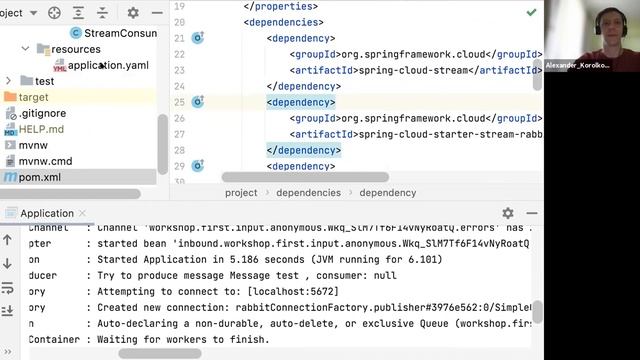640x360 pixels.
Task: Open HELP.md file
Action: (x=34, y=129)
